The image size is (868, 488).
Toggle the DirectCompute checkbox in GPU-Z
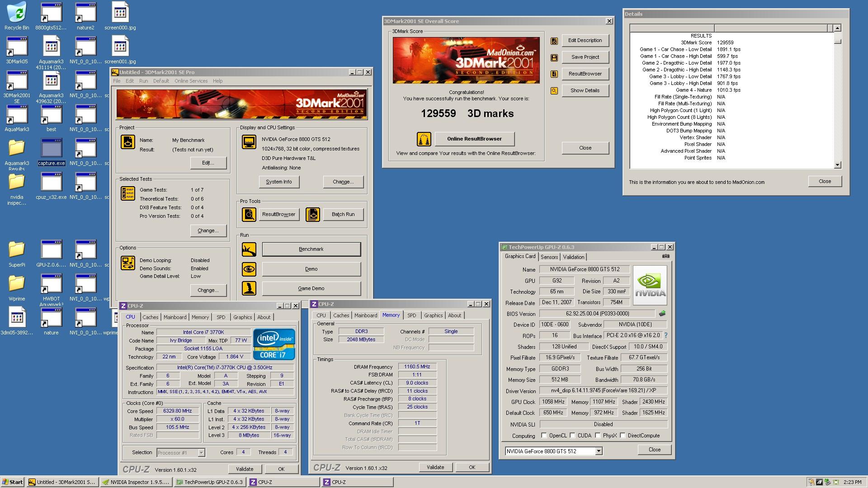click(x=623, y=436)
